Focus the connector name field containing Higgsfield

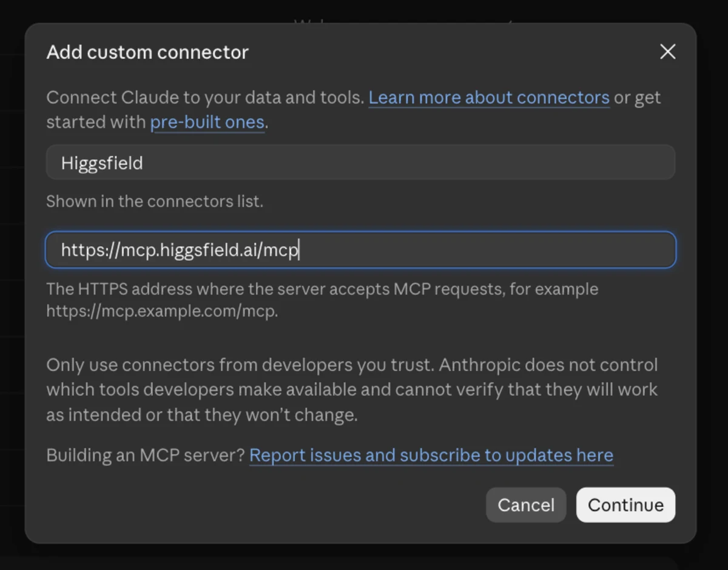coord(360,163)
